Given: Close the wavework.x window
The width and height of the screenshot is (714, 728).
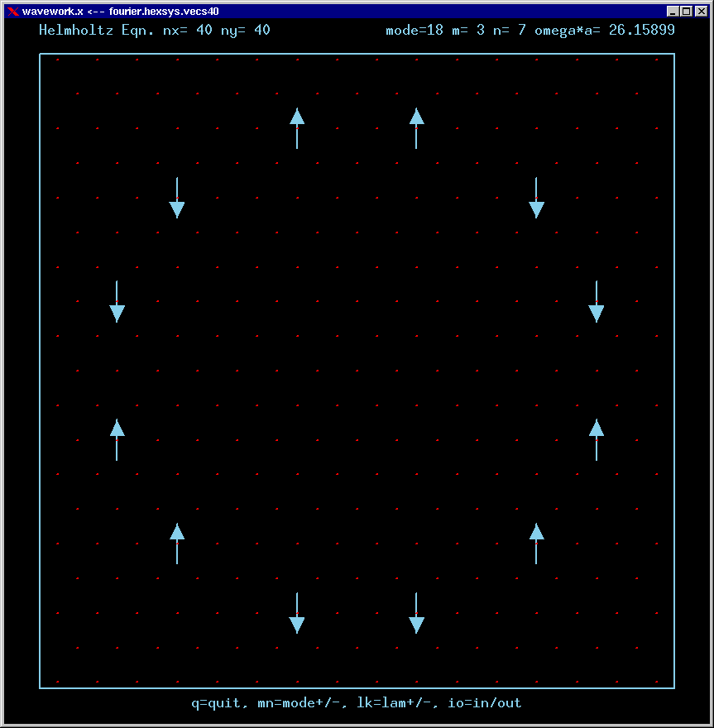Looking at the screenshot, I should pyautogui.click(x=699, y=12).
